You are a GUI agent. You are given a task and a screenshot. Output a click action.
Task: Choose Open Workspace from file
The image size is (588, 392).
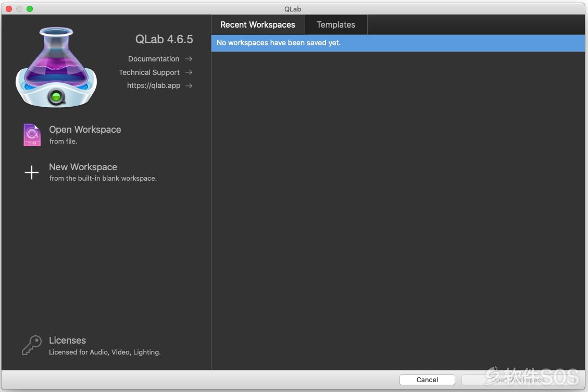[x=85, y=130]
